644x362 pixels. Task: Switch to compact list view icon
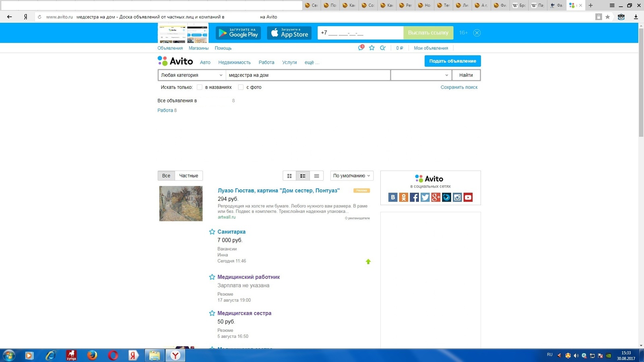click(316, 176)
